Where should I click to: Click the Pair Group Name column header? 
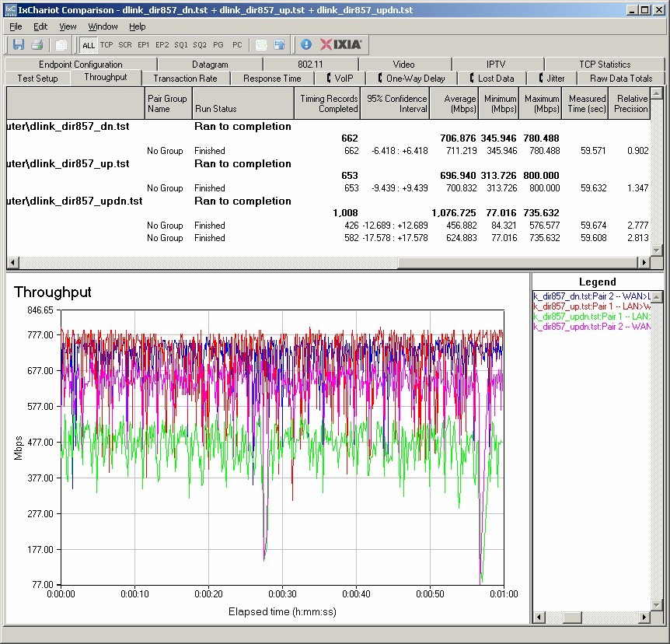point(169,103)
